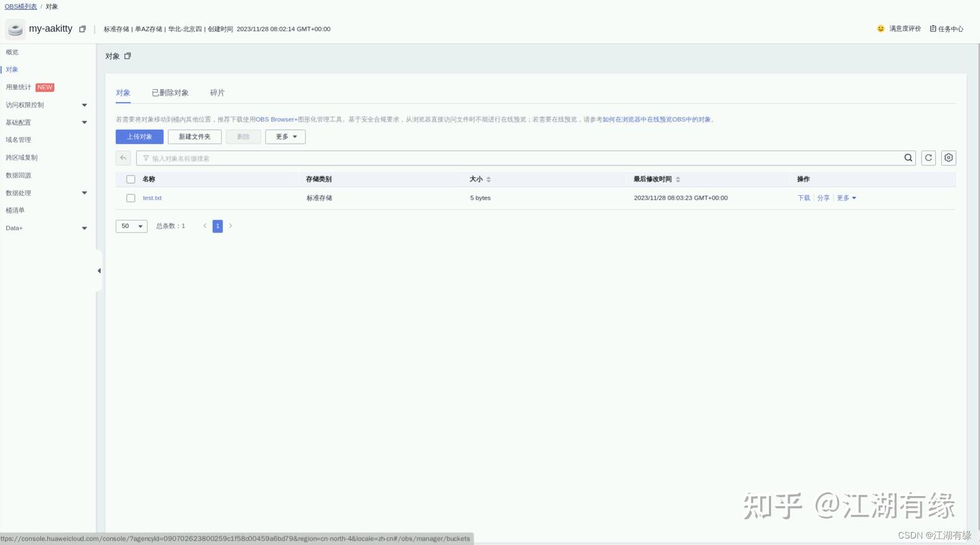Open column settings via the gear icon
Viewport: 980px width, 545px height.
coord(948,157)
